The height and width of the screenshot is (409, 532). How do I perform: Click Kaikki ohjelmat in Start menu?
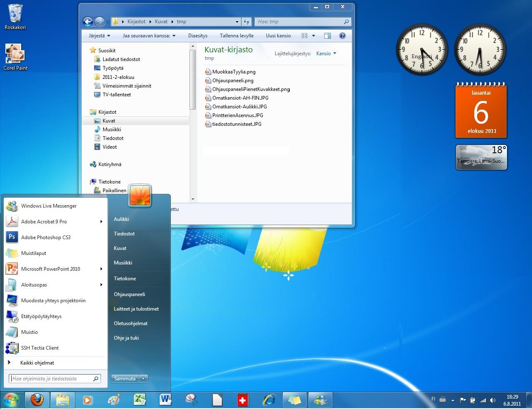tap(37, 362)
